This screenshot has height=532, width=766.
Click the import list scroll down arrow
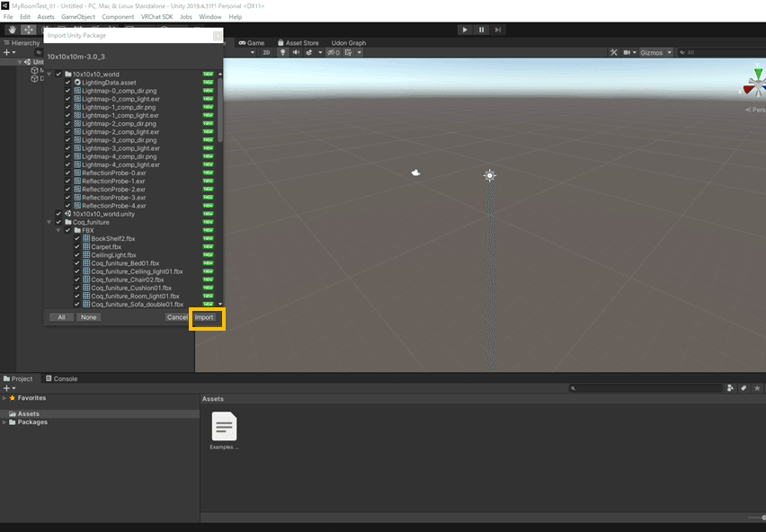220,304
